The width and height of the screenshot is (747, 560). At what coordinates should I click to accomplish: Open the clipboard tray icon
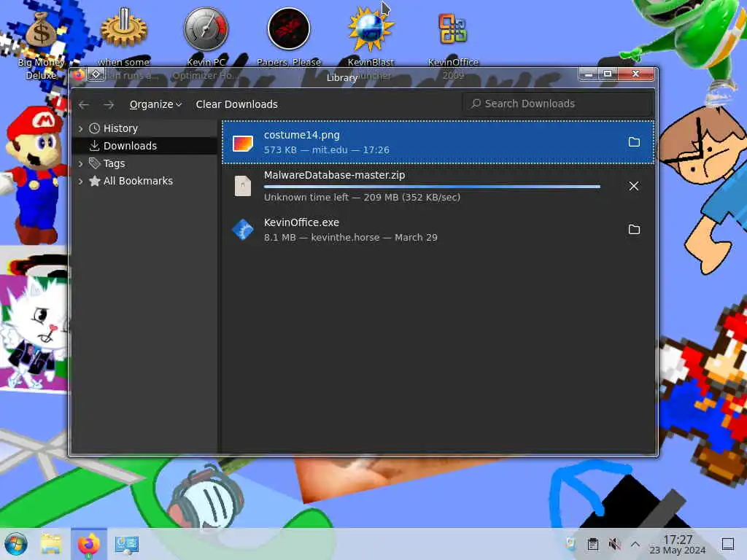pos(592,544)
